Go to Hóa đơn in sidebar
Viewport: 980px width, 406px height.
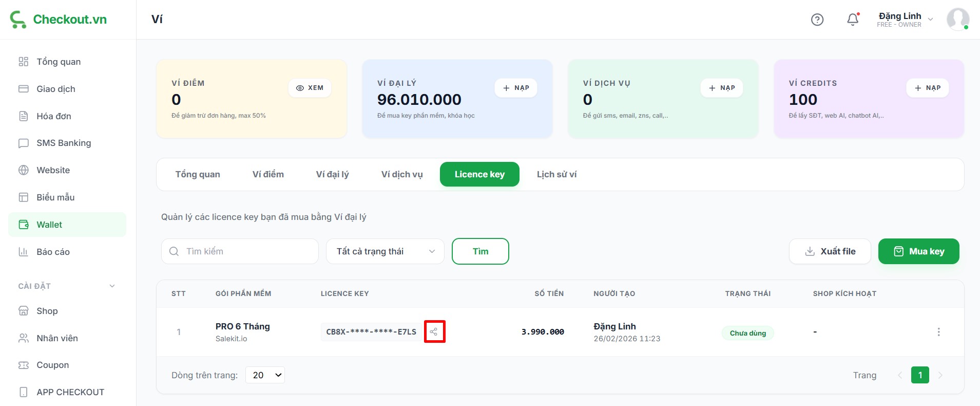click(x=54, y=116)
